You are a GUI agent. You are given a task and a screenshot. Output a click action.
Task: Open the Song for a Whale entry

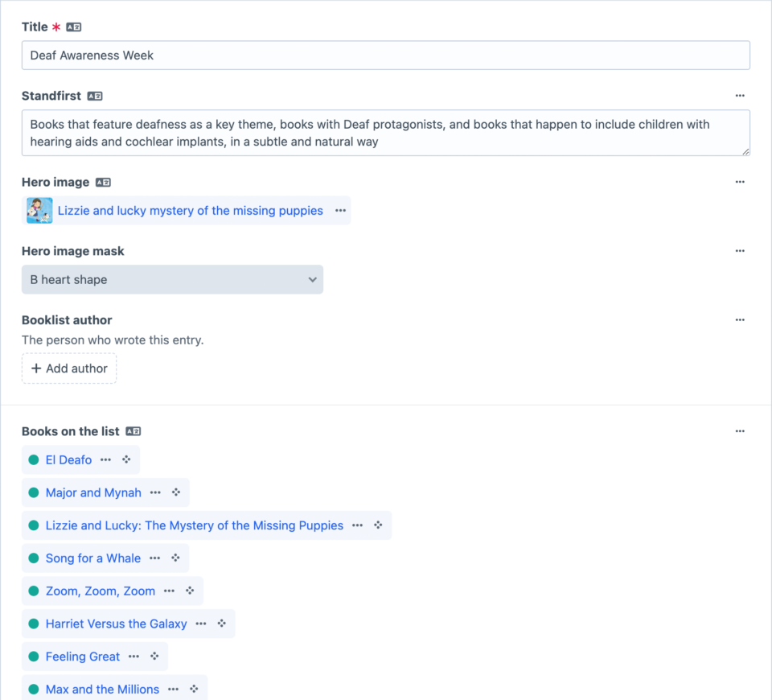pyautogui.click(x=93, y=558)
